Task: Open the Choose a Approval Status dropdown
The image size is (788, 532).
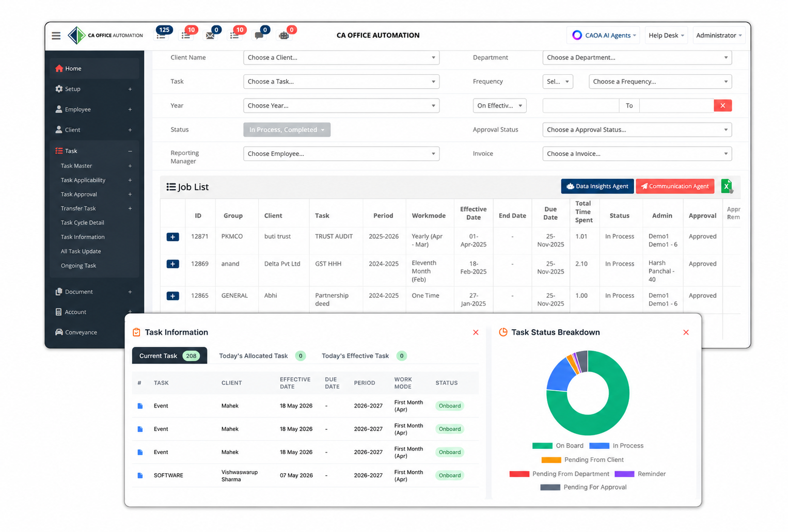Action: (637, 130)
